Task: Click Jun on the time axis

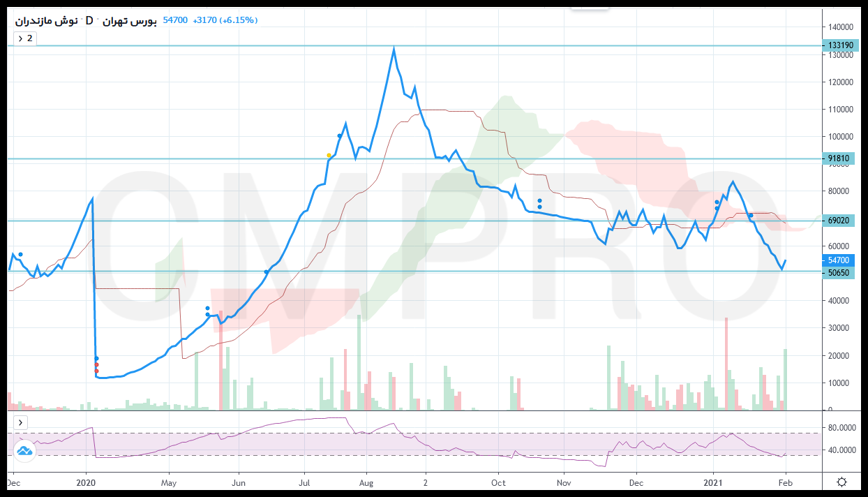Action: click(238, 482)
